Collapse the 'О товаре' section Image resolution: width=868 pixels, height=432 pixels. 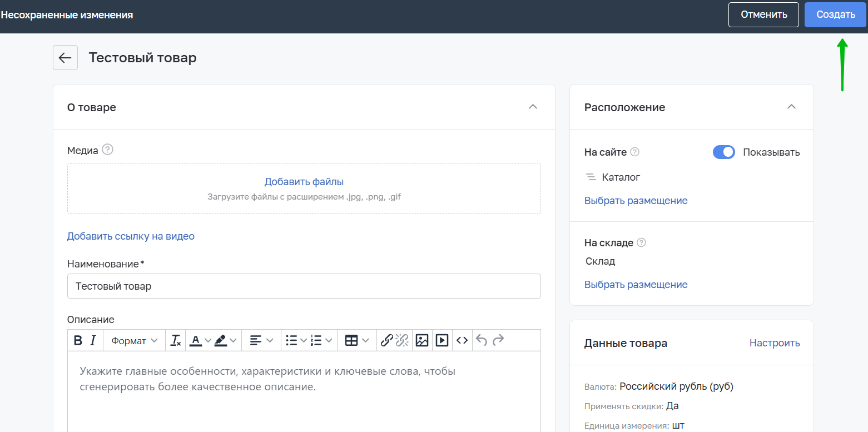[x=533, y=107]
